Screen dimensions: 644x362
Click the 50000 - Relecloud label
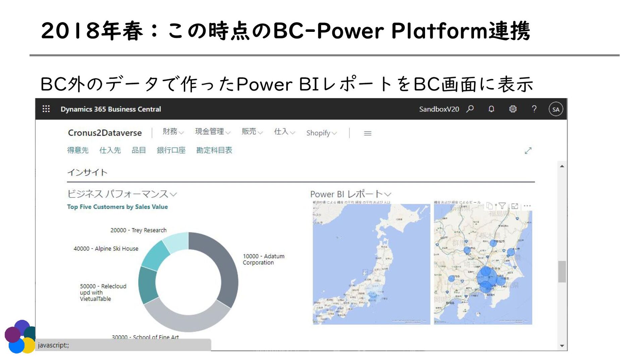pyautogui.click(x=103, y=292)
